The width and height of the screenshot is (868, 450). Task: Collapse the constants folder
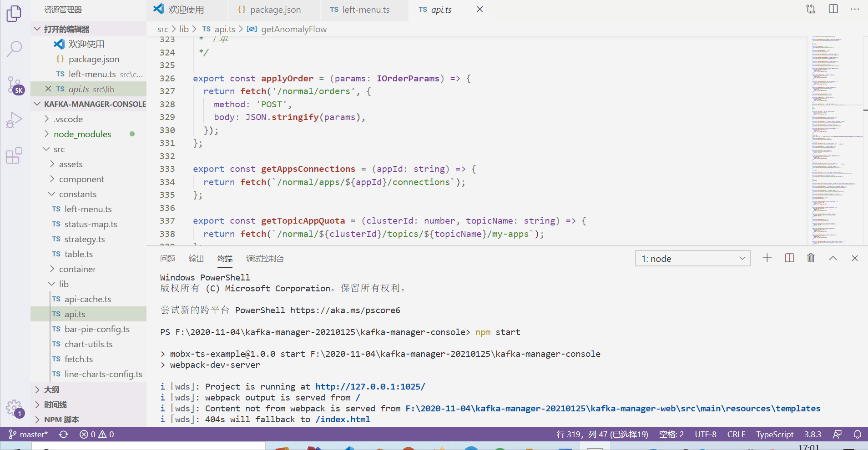(89, 194)
